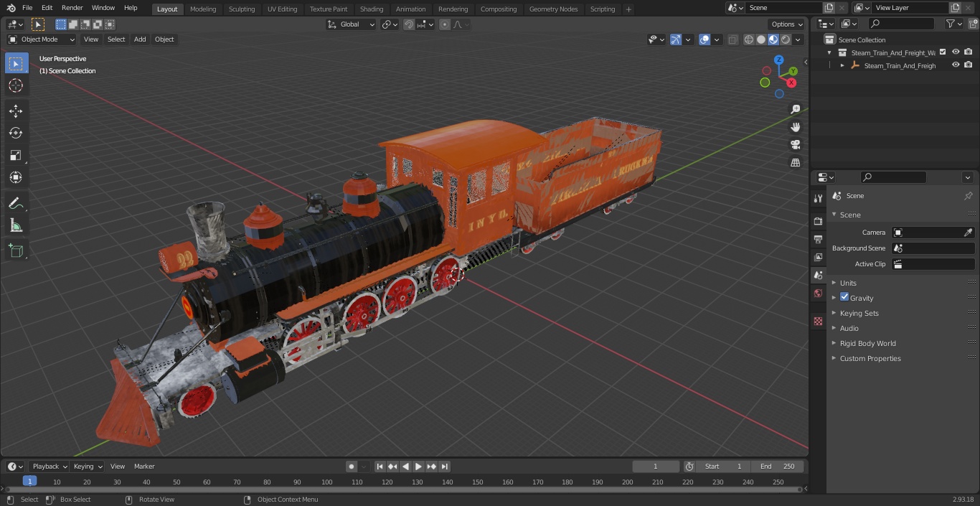Open the File menu
Viewport: 980px width, 506px height.
tap(27, 8)
